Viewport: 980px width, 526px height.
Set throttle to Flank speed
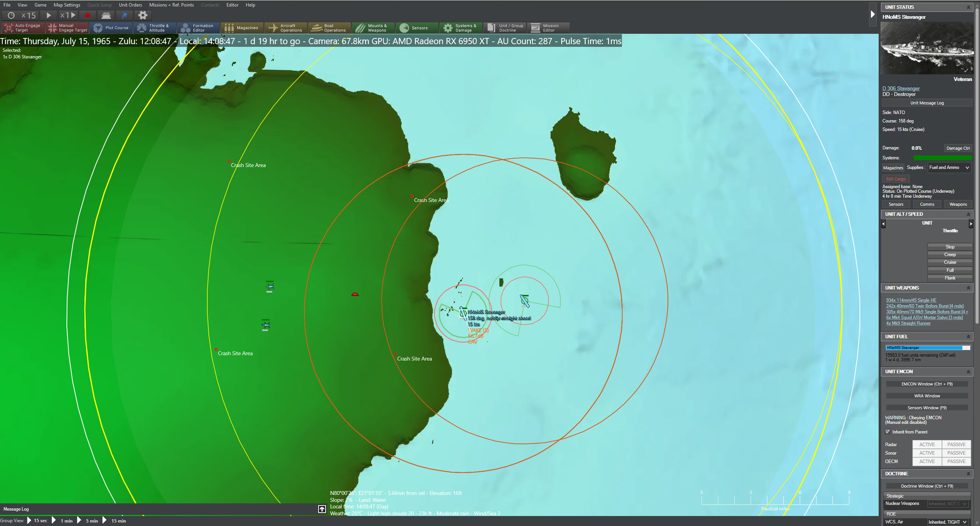[x=950, y=278]
